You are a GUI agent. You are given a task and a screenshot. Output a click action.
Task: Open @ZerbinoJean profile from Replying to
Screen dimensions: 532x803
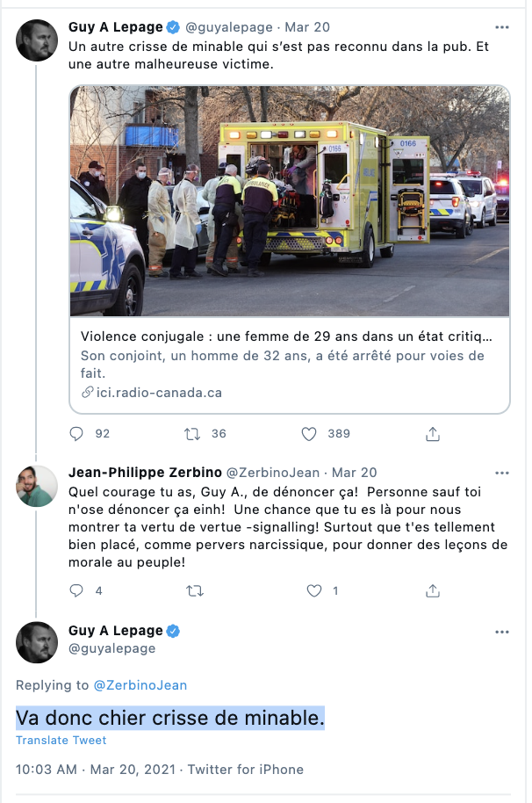140,685
